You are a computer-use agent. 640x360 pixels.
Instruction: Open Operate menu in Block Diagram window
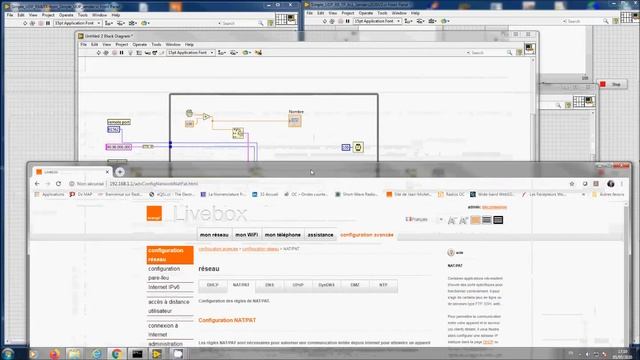click(140, 44)
